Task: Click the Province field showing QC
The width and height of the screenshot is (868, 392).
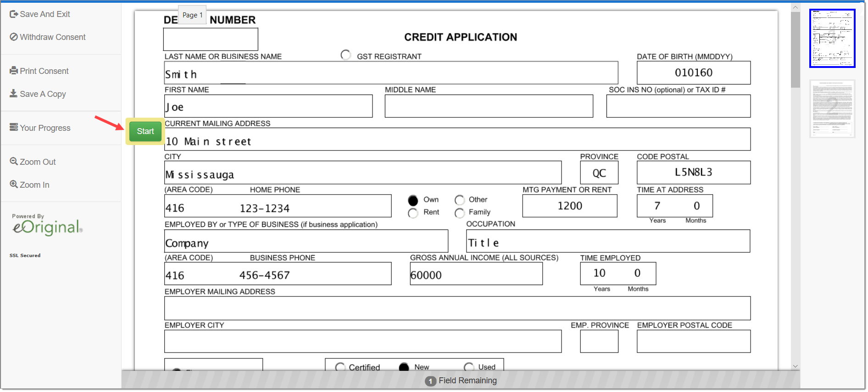Action: 599,173
